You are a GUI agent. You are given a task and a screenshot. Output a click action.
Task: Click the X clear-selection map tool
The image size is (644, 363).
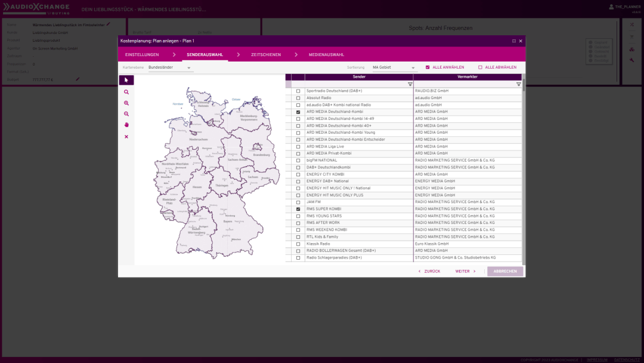point(126,137)
